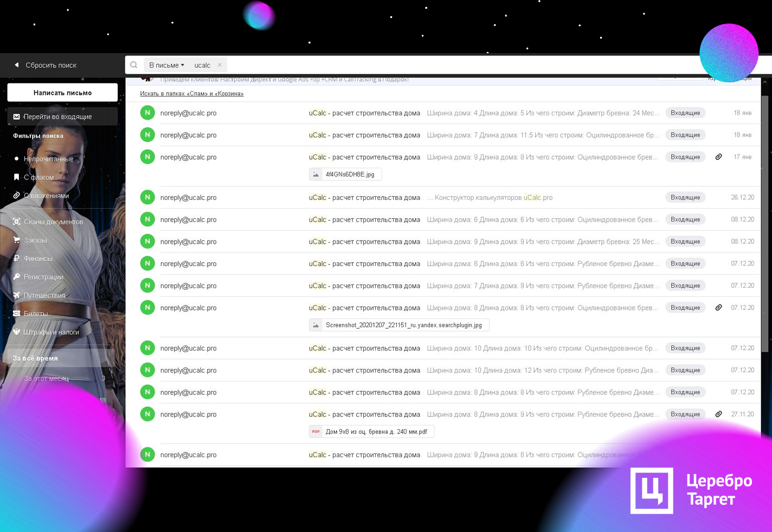
Task: Click the 'Написать письмо' compose button
Action: [62, 93]
